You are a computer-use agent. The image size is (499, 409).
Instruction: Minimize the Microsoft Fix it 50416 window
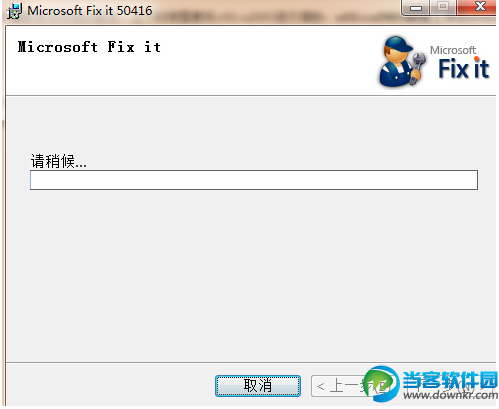tap(416, 8)
